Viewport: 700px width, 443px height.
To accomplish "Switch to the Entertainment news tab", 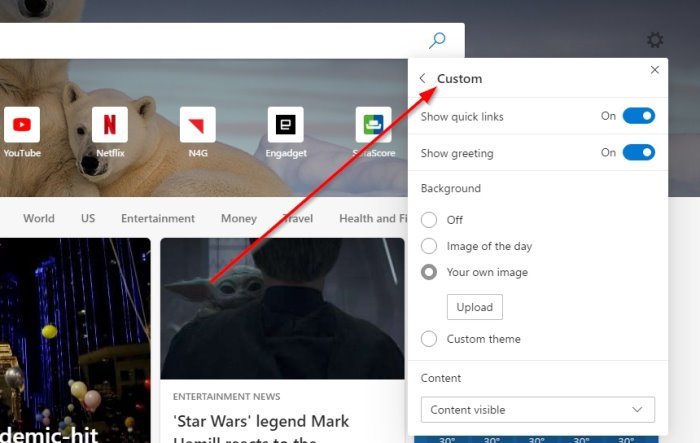I will pos(158,218).
